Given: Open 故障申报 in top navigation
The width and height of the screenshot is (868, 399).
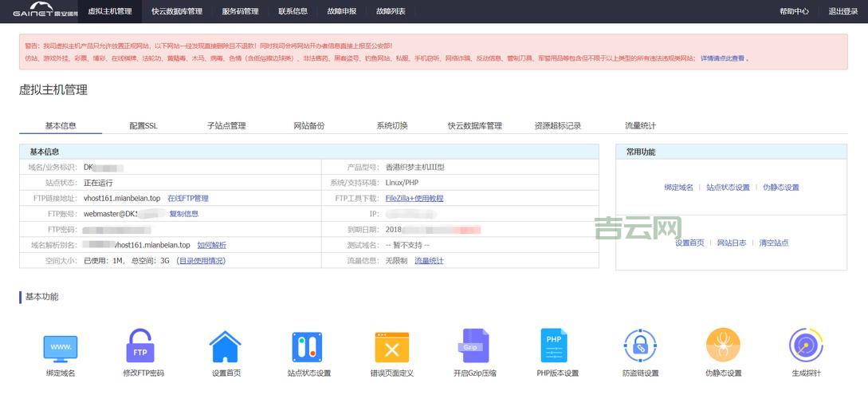Looking at the screenshot, I should [x=342, y=11].
